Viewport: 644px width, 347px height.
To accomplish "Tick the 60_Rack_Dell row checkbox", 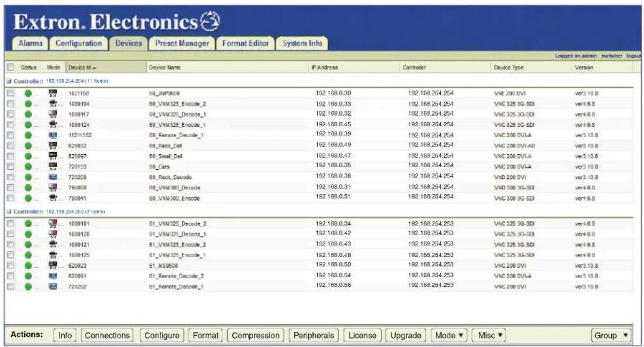I will tap(10, 145).
